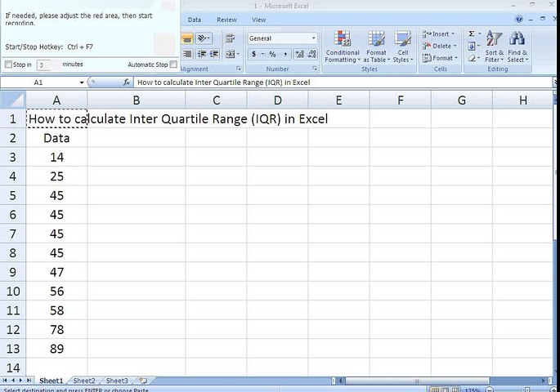Click the Name Box showing A1
Image resolution: width=560 pixels, height=392 pixels.
[38, 82]
